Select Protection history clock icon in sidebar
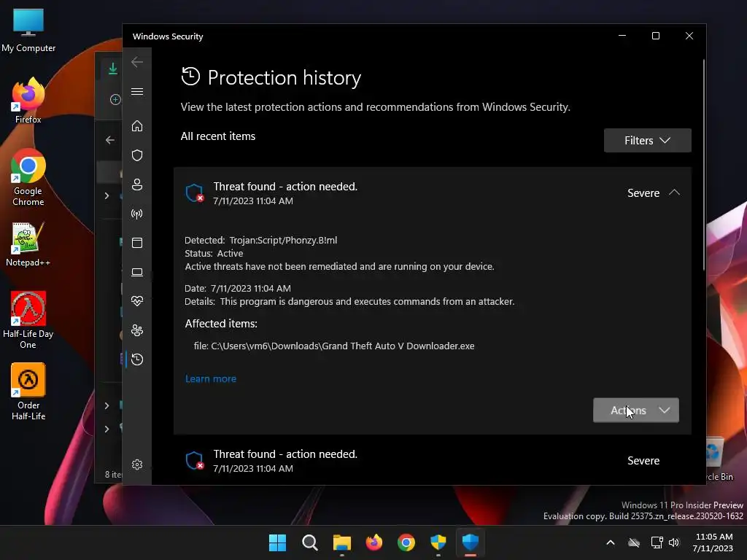Screen dimensions: 747x560 [137, 359]
